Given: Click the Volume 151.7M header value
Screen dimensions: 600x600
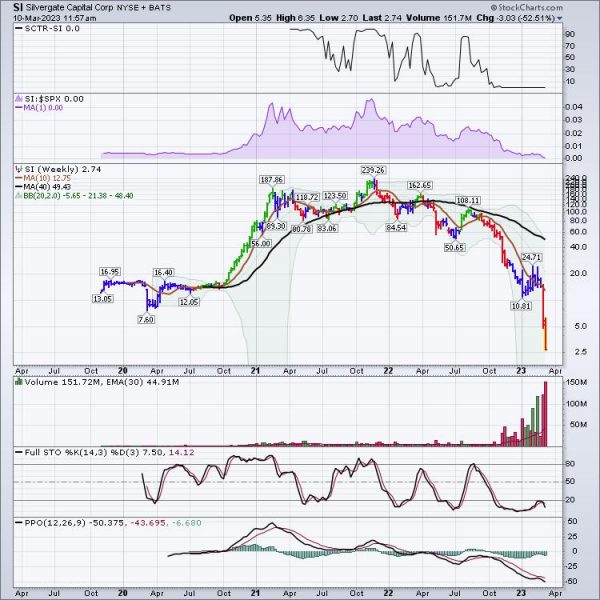Looking at the screenshot, I should 439,18.
